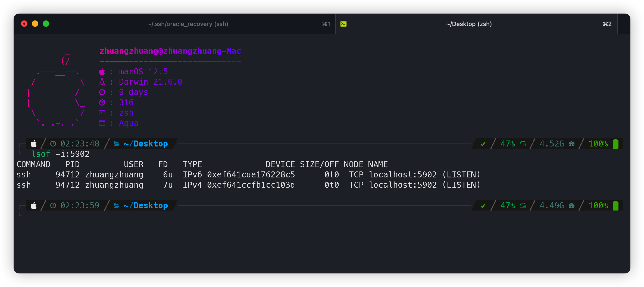
Task: Click the 316 package count
Action: click(x=126, y=103)
